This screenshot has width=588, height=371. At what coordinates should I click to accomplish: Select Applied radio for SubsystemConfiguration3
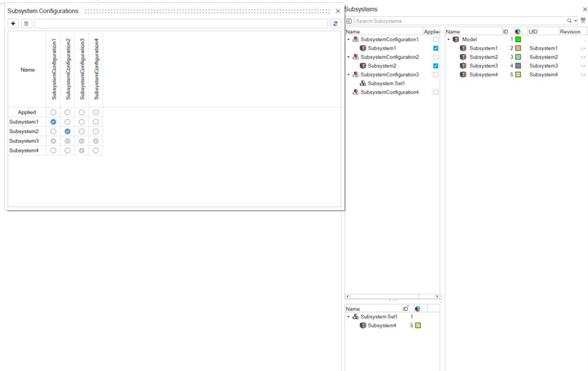click(81, 112)
